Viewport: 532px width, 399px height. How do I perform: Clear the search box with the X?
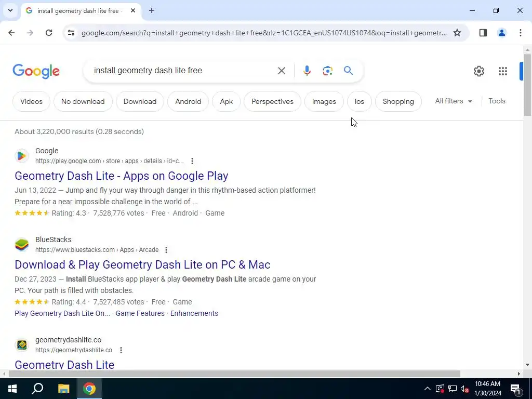(281, 71)
